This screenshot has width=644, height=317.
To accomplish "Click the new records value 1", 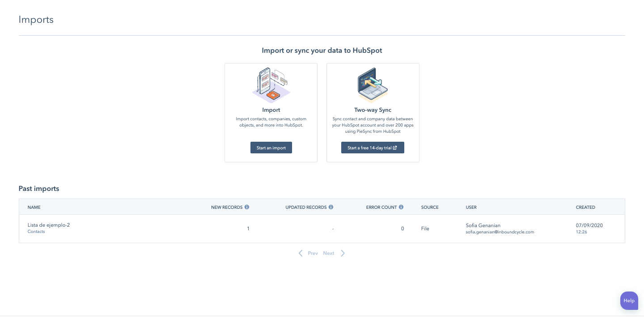I will (x=248, y=228).
